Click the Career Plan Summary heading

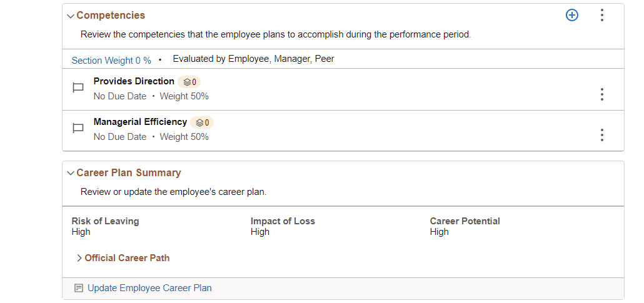point(128,173)
